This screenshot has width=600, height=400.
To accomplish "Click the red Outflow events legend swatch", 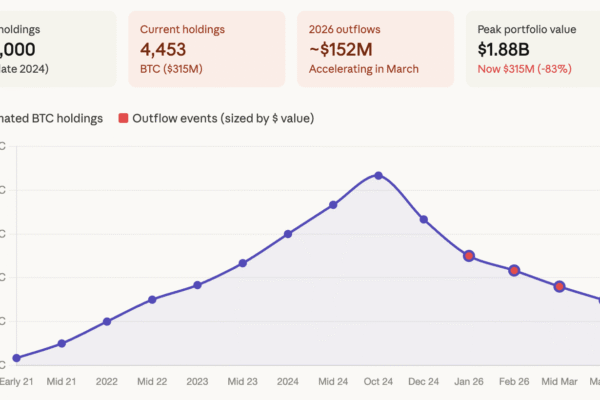I will tap(123, 119).
